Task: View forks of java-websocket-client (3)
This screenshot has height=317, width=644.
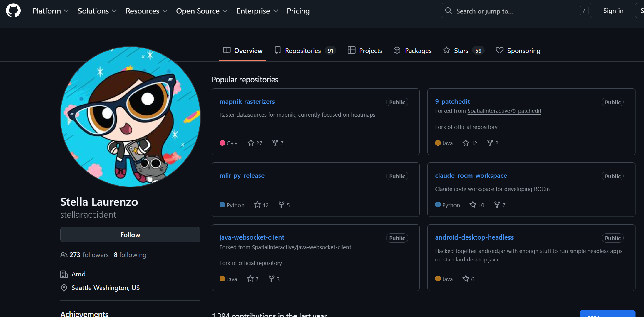Action: tap(274, 279)
